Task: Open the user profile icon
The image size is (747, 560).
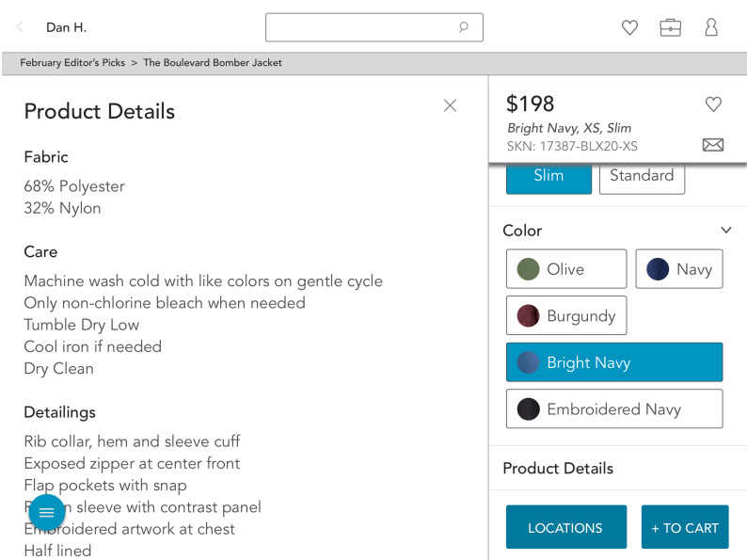Action: [711, 27]
